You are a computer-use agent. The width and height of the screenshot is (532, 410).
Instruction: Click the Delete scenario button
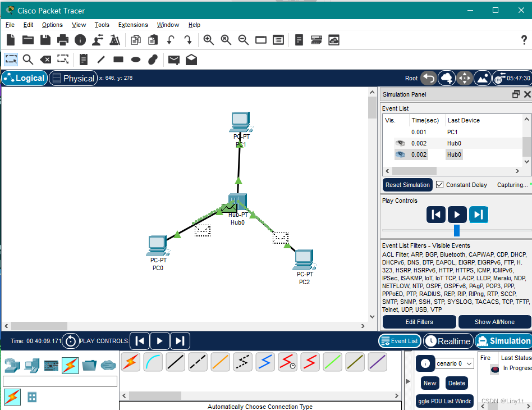pyautogui.click(x=457, y=383)
